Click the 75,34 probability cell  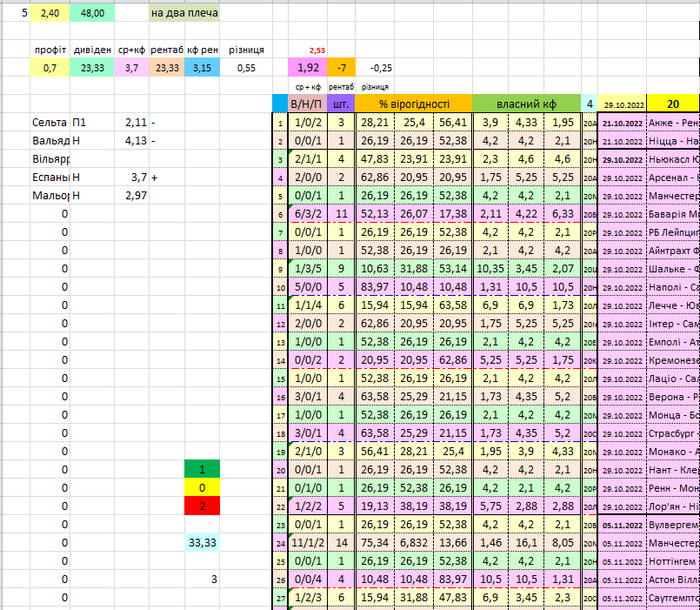click(x=375, y=543)
